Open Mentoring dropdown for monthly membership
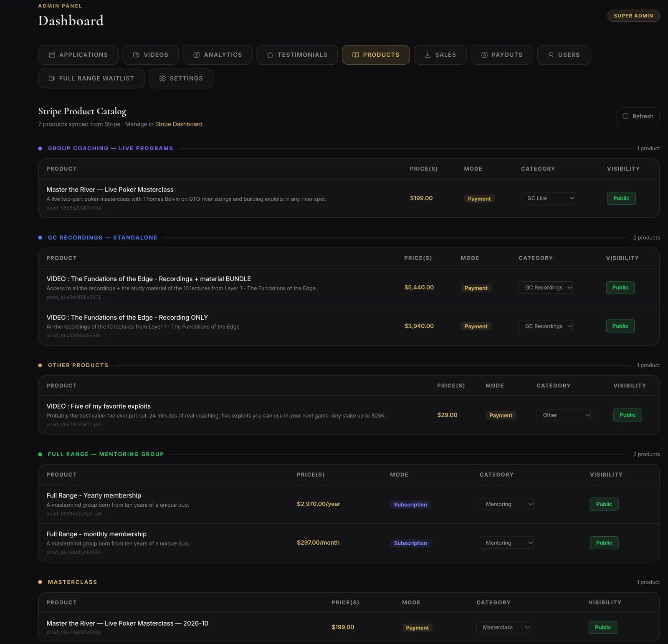 pos(506,543)
